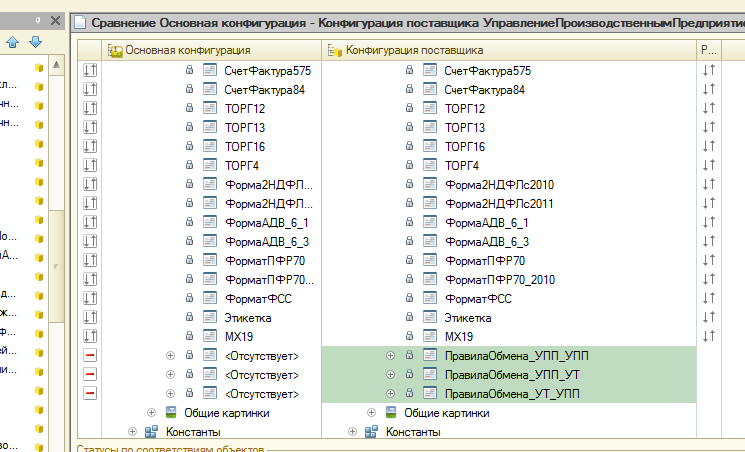This screenshot has height=452, width=745.
Task: Click priority arrows icon for МХ19 row
Action: click(x=709, y=337)
